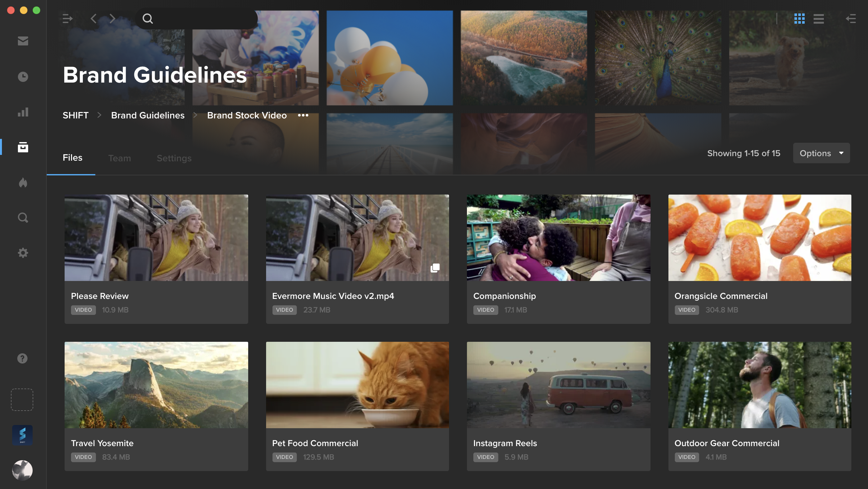The image size is (868, 489).
Task: Switch to grid view layout
Action: 799,19
